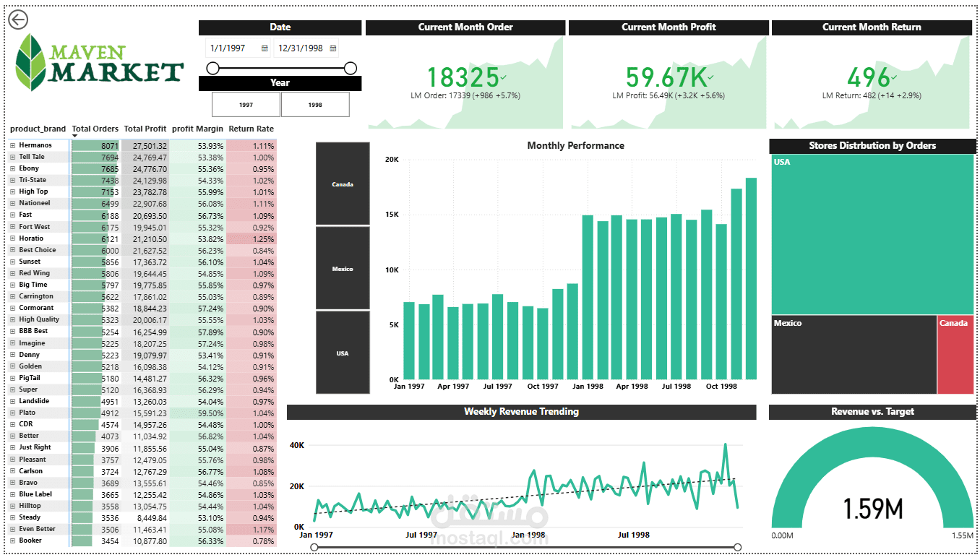Expand the Tri-State brand row
This screenshot has height=560, width=980.
pos(13,180)
